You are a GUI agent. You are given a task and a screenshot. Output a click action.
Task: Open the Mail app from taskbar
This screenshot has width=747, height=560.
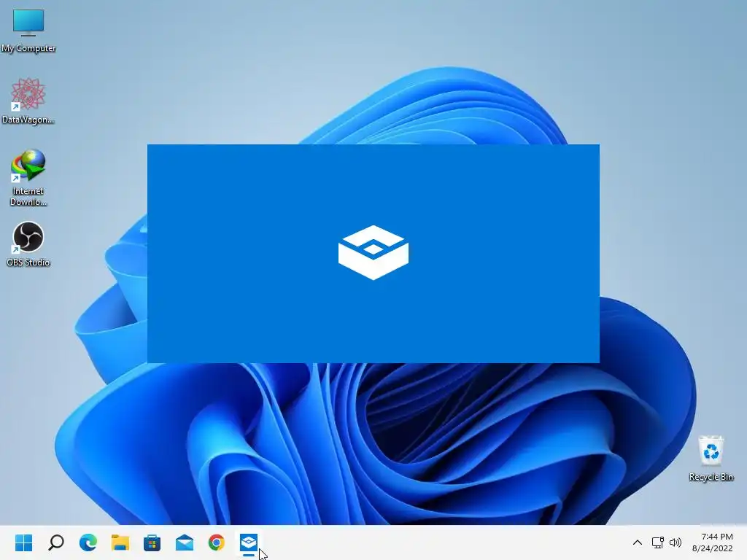point(185,542)
